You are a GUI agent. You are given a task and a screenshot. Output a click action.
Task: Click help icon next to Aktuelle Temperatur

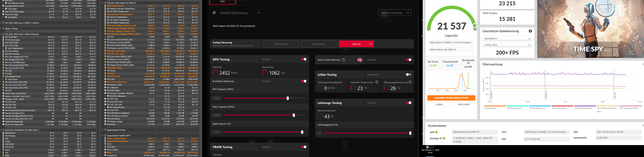[377, 82]
